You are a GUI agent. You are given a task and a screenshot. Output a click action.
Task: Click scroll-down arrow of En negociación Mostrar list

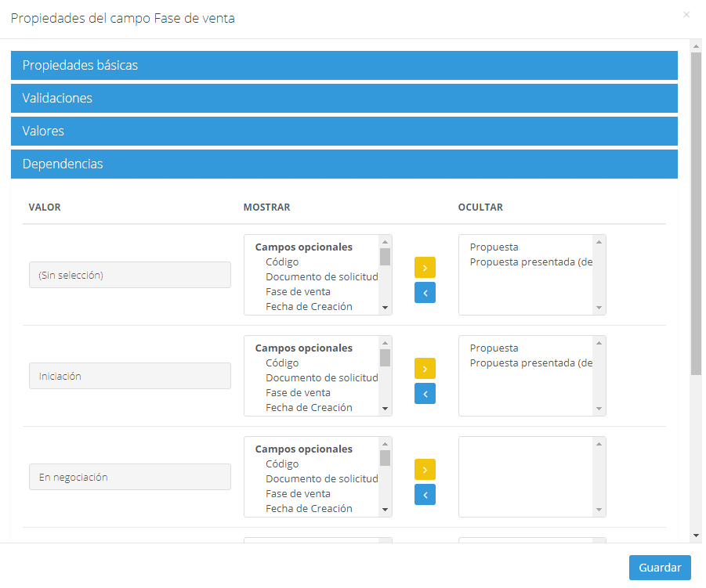(x=385, y=510)
